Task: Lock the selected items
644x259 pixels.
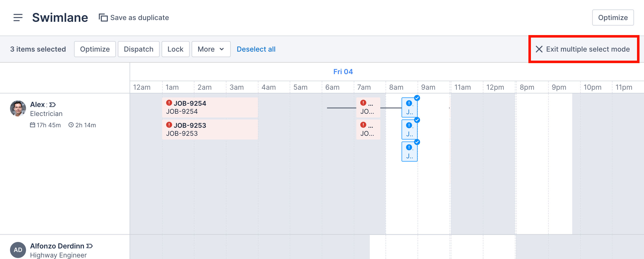Action: [x=175, y=49]
